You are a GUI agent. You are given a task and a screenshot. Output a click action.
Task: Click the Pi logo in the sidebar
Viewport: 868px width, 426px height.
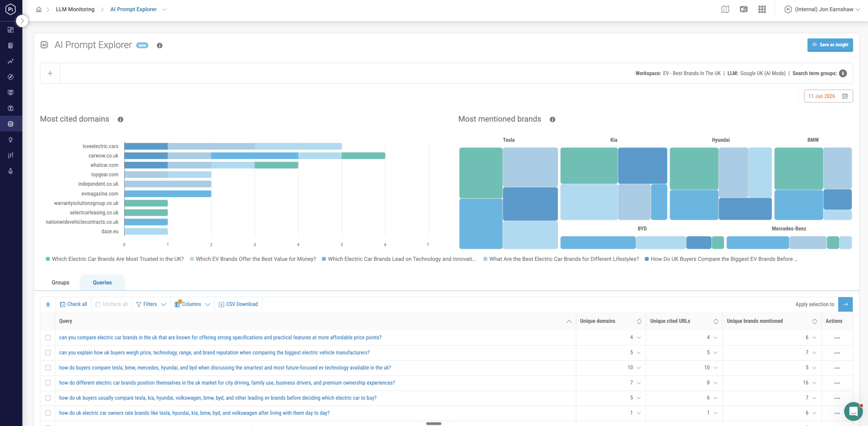coord(11,9)
